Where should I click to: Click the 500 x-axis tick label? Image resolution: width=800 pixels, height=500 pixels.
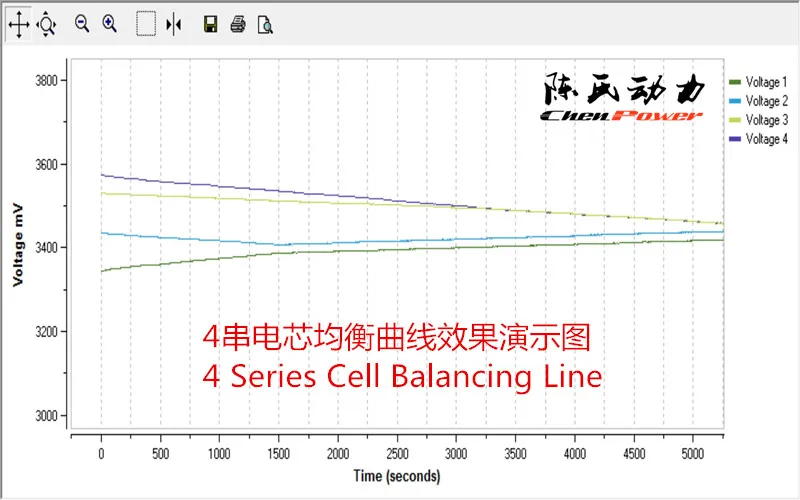160,454
